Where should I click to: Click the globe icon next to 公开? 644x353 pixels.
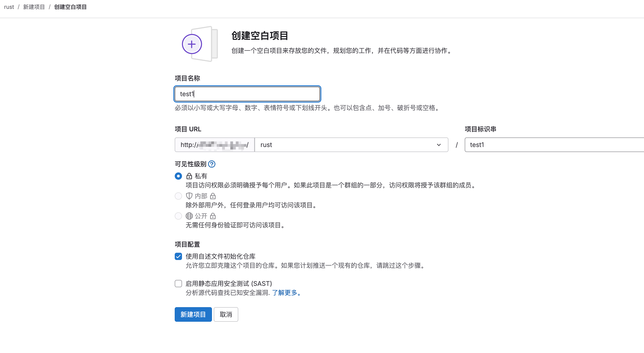(189, 216)
